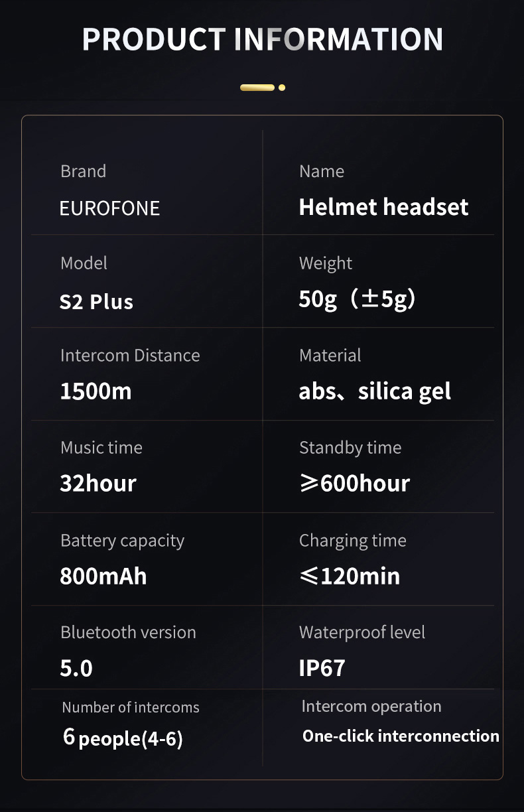Image resolution: width=524 pixels, height=812 pixels.
Task: Select the IP67 waterproof level value
Action: 322,668
